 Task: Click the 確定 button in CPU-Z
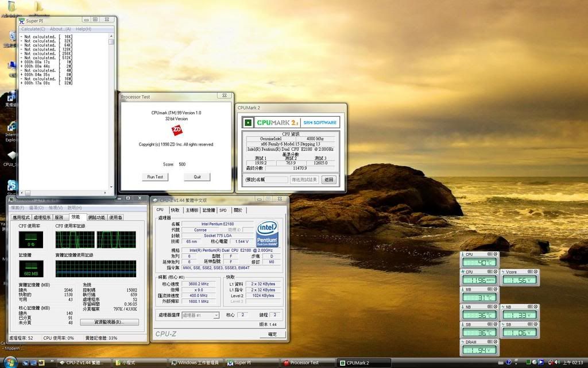click(273, 334)
